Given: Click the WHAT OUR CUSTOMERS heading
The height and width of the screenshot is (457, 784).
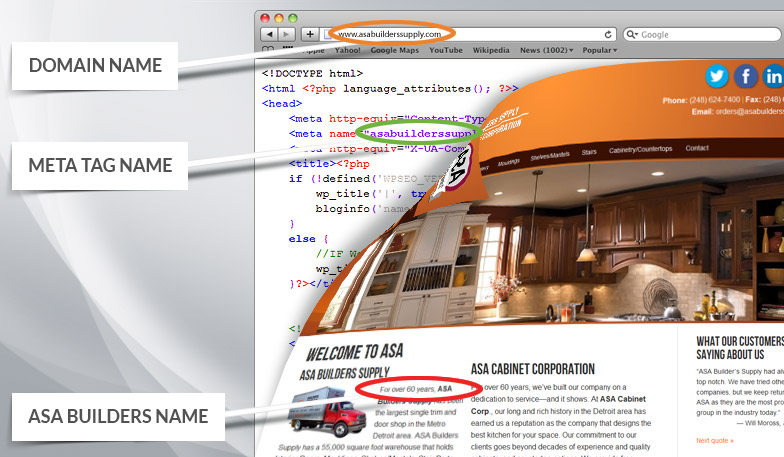Looking at the screenshot, I should (740, 341).
